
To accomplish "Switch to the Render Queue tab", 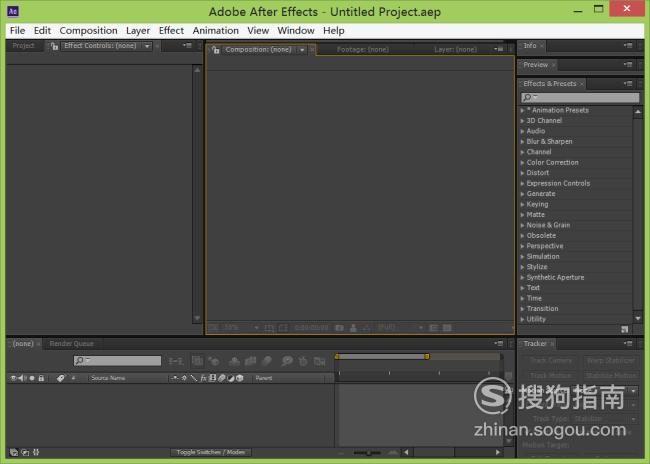I will [72, 344].
